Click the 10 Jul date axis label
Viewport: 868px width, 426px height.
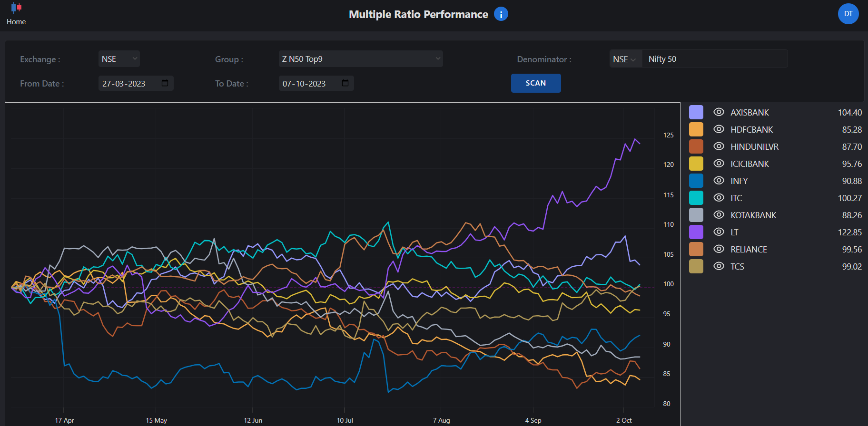(345, 420)
